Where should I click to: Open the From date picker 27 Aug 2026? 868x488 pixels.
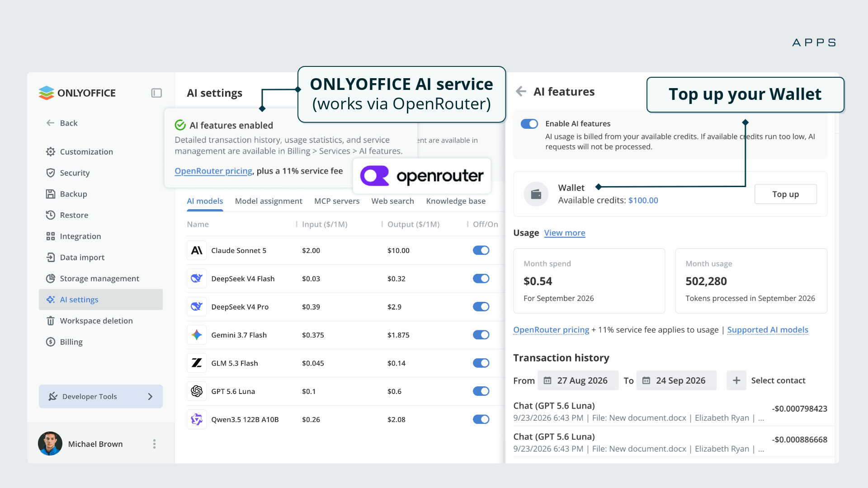click(578, 380)
